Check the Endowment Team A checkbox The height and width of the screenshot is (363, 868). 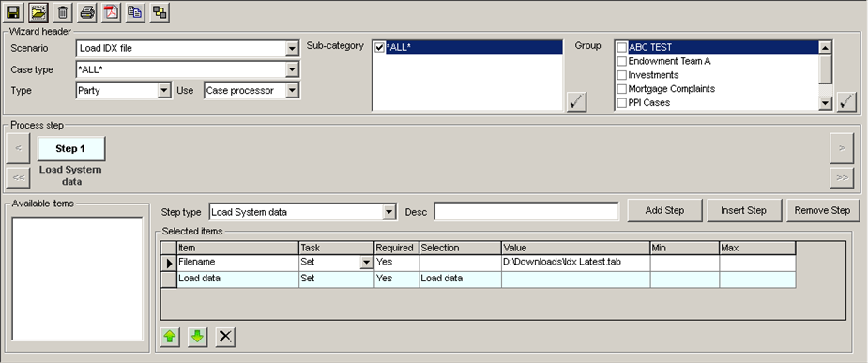pyautogui.click(x=621, y=61)
